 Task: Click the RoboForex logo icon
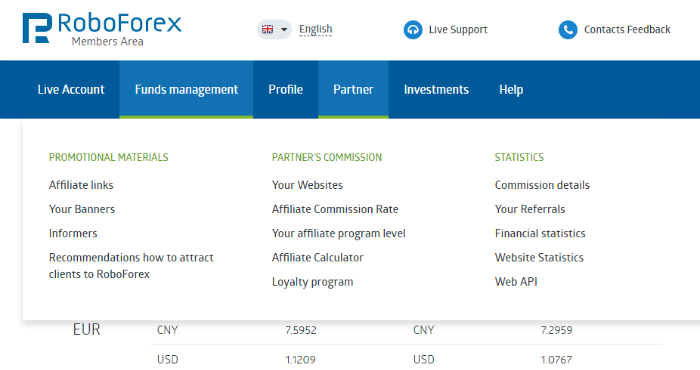pyautogui.click(x=37, y=28)
